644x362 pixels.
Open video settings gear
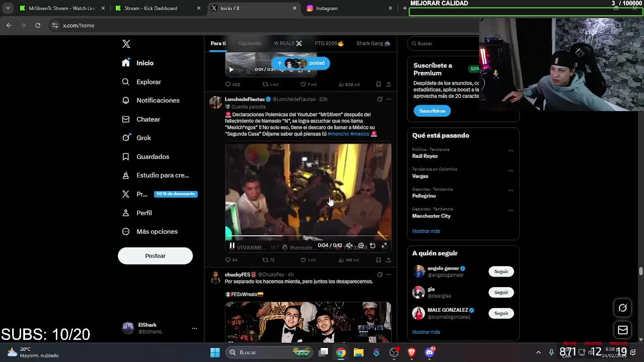click(x=361, y=245)
